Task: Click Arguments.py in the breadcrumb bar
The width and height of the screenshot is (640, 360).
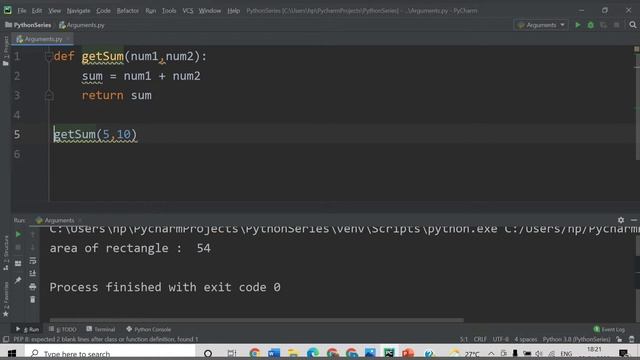Action: [x=82, y=25]
